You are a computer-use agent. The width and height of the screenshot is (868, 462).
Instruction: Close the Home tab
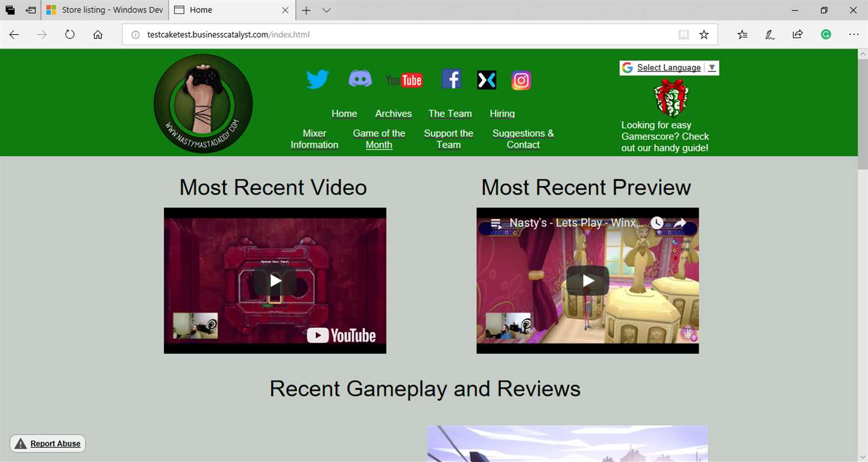tap(285, 10)
